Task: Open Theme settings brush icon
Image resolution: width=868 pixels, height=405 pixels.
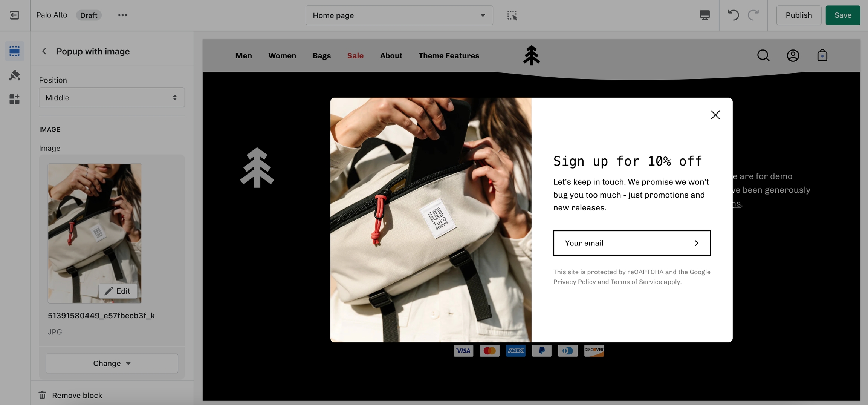Action: tap(14, 75)
